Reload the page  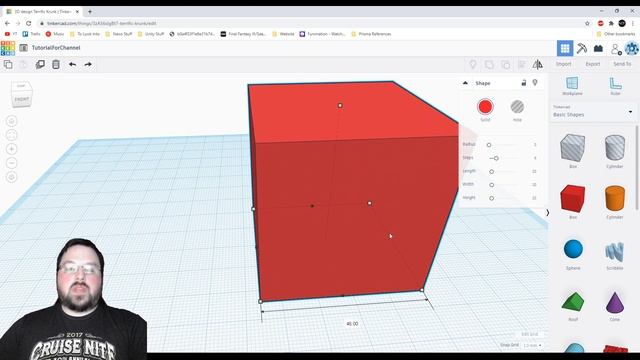[x=29, y=23]
